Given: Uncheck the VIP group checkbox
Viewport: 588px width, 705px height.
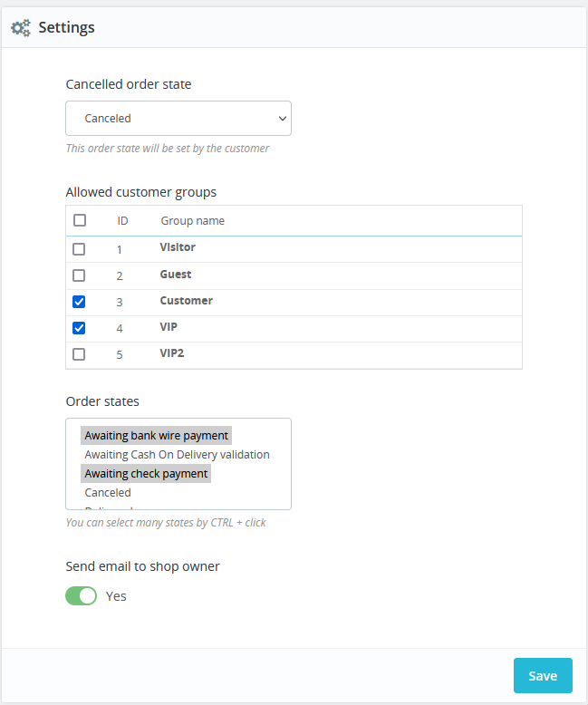Looking at the screenshot, I should 80,328.
